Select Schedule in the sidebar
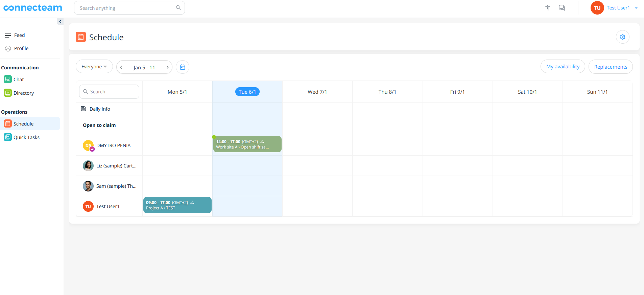This screenshot has width=644, height=295. tap(30, 124)
